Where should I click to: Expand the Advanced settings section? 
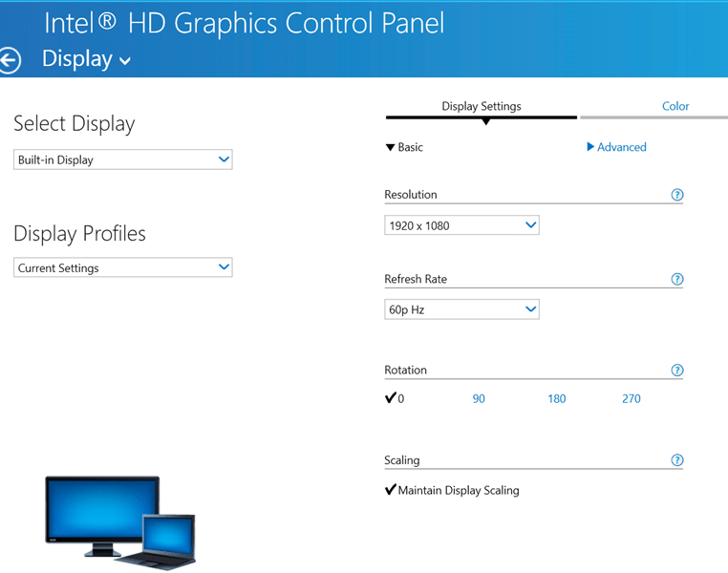[x=616, y=147]
